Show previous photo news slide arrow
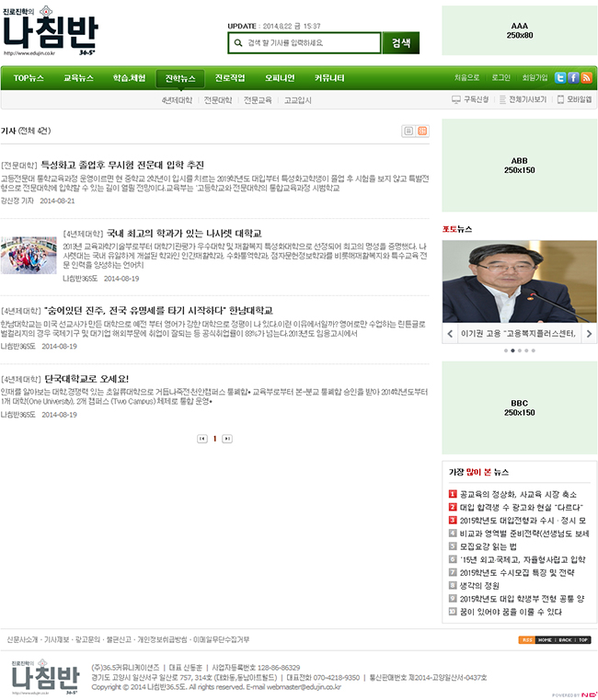Screen dimensions: 598x700 [450, 334]
